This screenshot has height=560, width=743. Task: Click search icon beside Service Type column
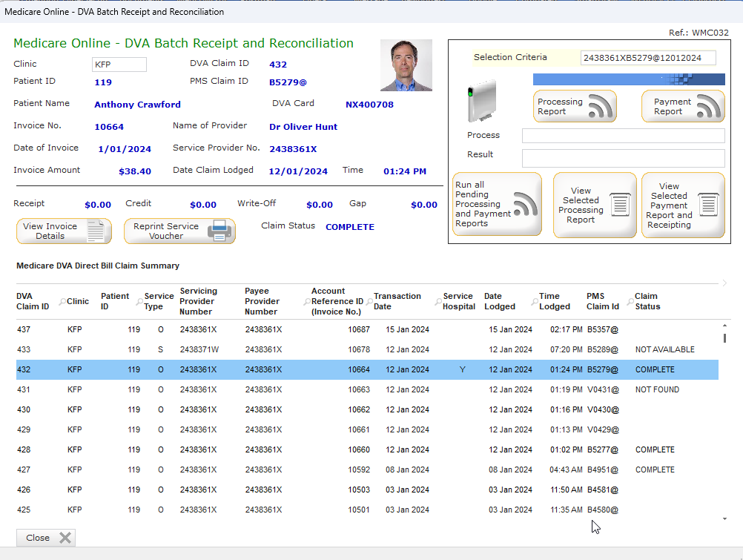tap(140, 302)
